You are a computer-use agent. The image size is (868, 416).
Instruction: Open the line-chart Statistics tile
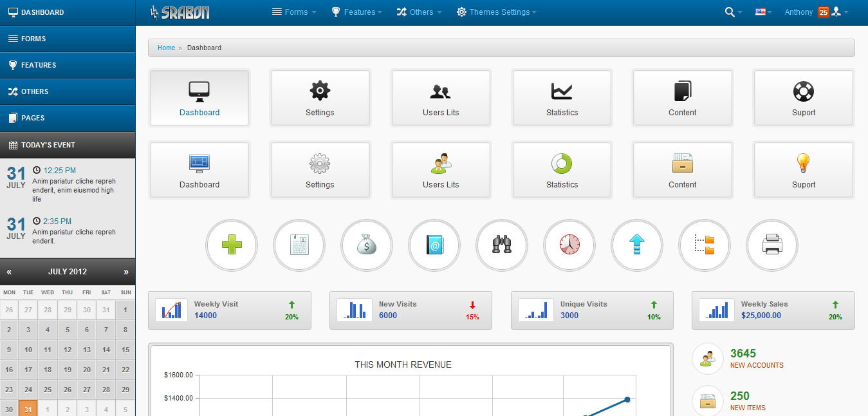point(562,97)
